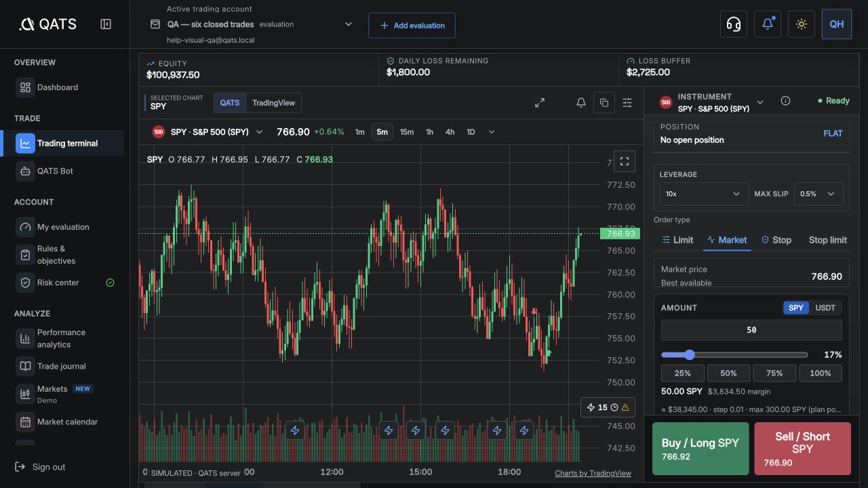
Task: Click Buy / Long SPY button
Action: pyautogui.click(x=701, y=449)
